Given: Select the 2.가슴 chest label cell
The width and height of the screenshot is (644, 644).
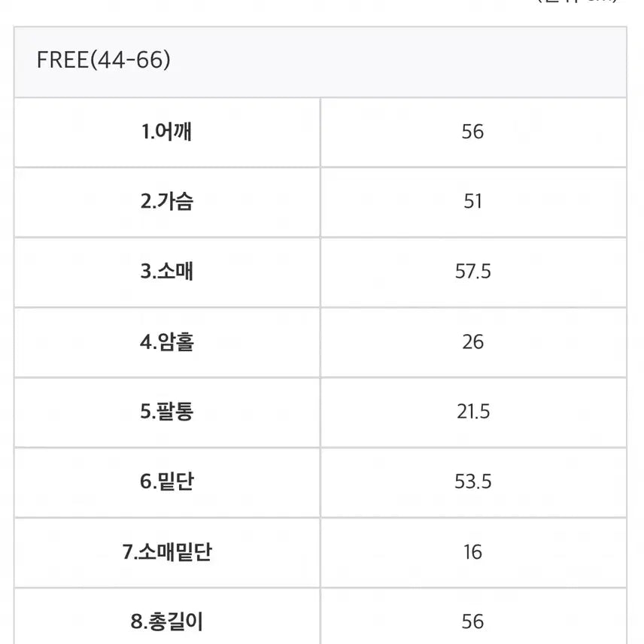Looking at the screenshot, I should point(167,202).
